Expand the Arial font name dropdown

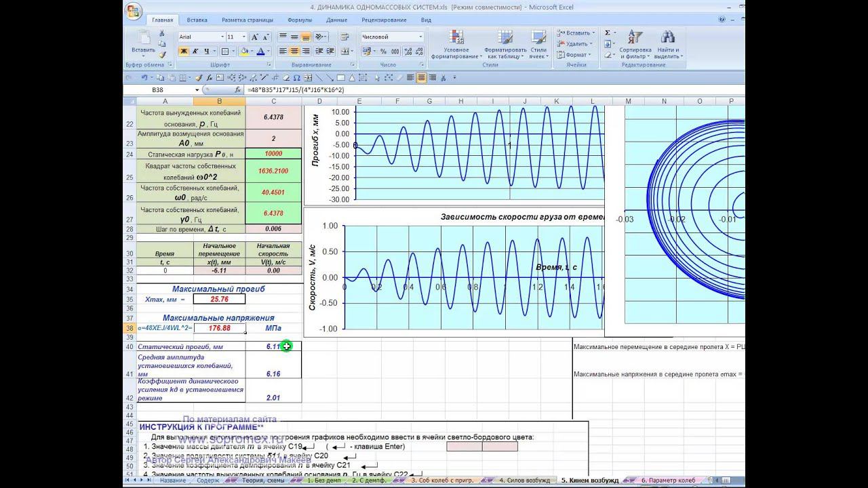click(x=222, y=37)
